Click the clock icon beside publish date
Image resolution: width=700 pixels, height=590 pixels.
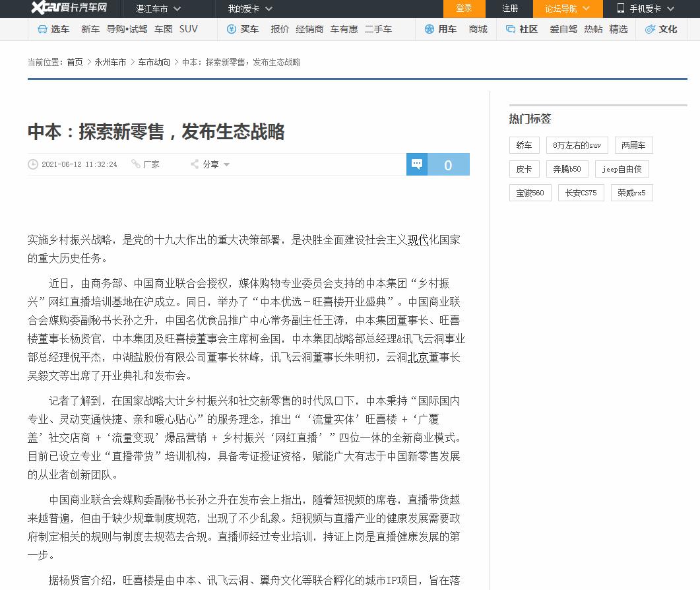pos(33,164)
